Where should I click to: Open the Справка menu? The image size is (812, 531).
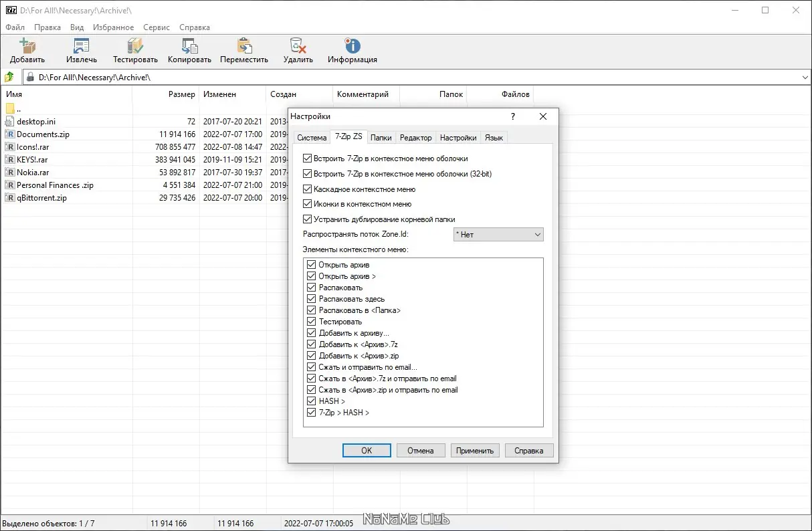[x=195, y=27]
